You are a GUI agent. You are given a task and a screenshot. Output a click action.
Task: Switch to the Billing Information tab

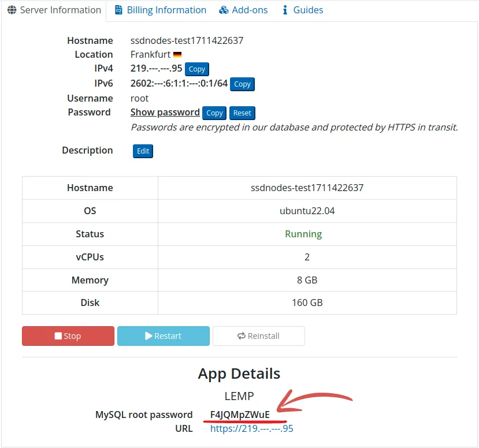pos(161,10)
